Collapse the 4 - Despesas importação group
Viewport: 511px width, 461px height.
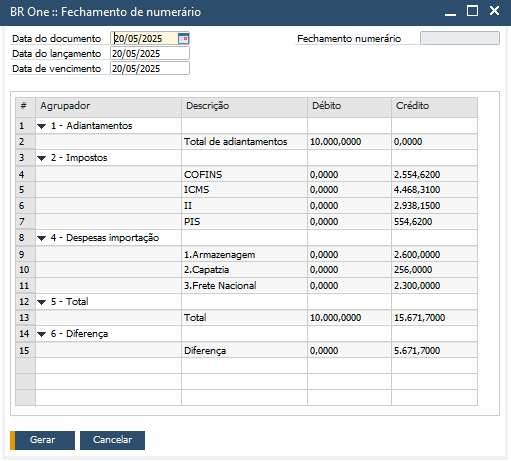41,238
